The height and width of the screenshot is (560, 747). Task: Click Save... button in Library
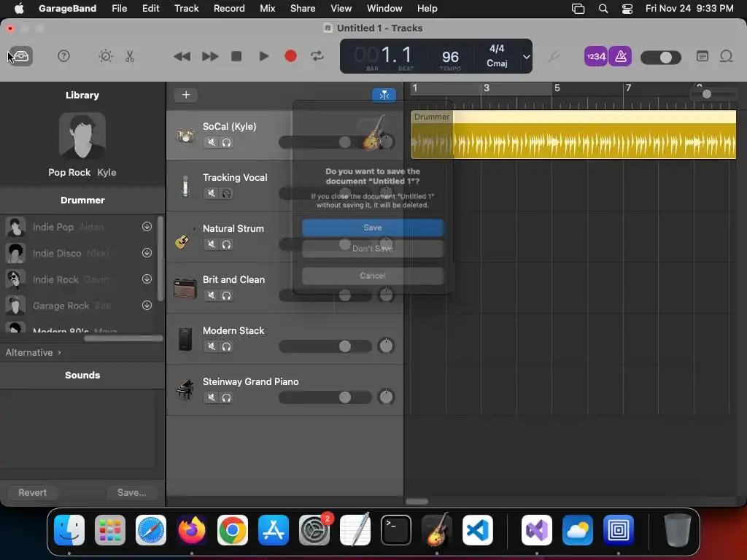tap(132, 492)
